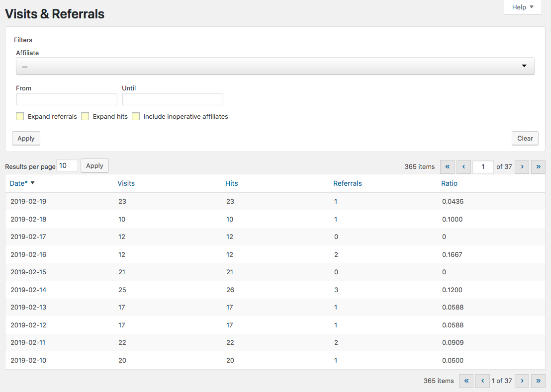Sort the table by Date column
Image resolution: width=551 pixels, height=392 pixels.
(x=19, y=183)
